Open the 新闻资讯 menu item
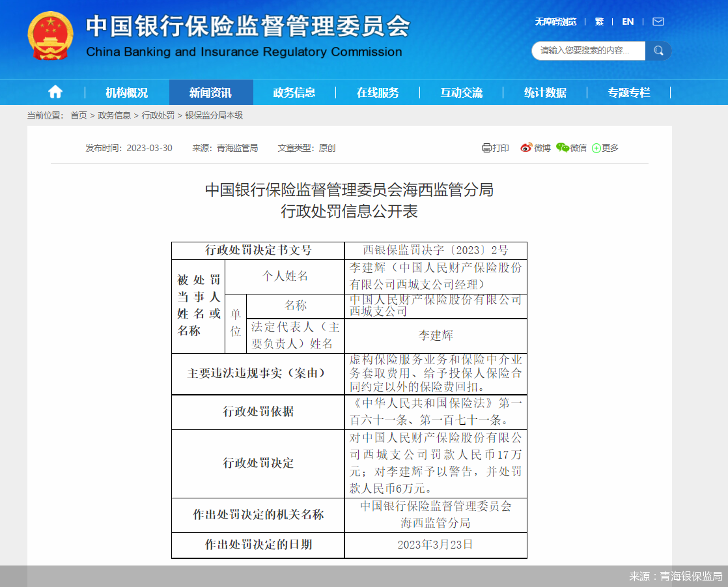 [210, 92]
